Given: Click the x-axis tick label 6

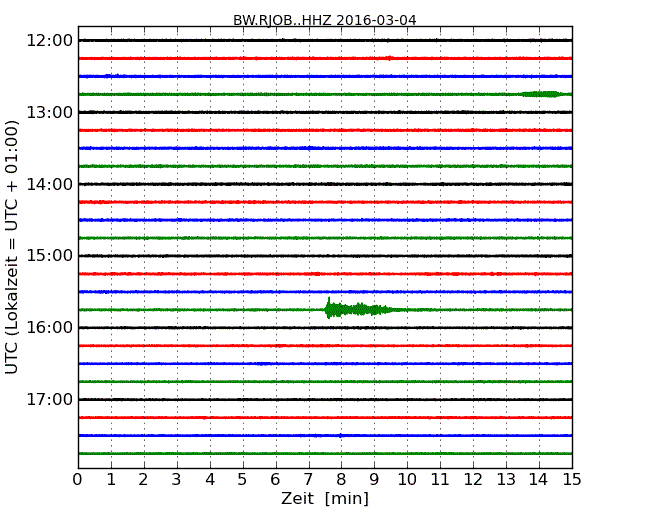Looking at the screenshot, I should pos(275,480).
